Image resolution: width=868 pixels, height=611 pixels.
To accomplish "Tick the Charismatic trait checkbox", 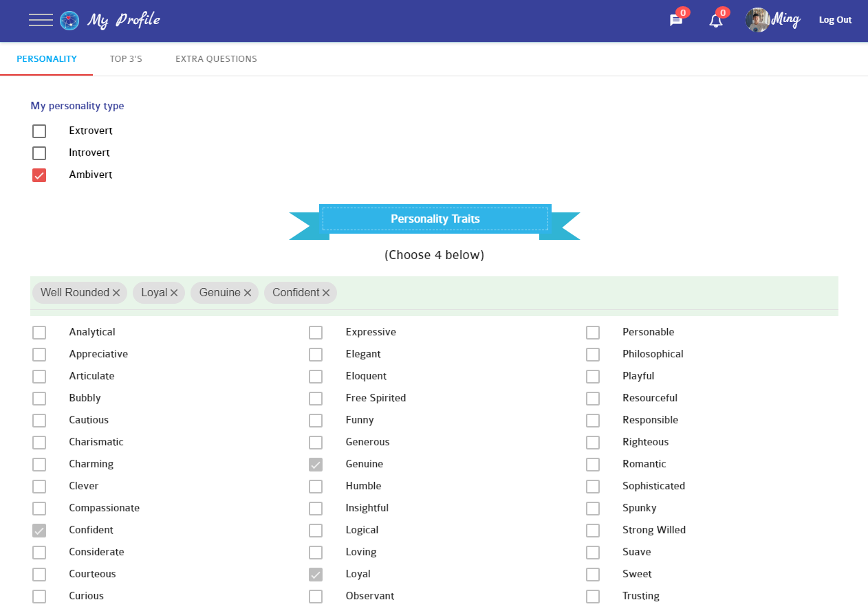I will [39, 443].
